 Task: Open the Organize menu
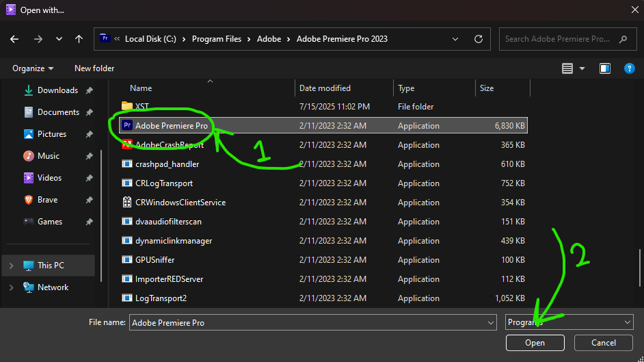pyautogui.click(x=33, y=68)
